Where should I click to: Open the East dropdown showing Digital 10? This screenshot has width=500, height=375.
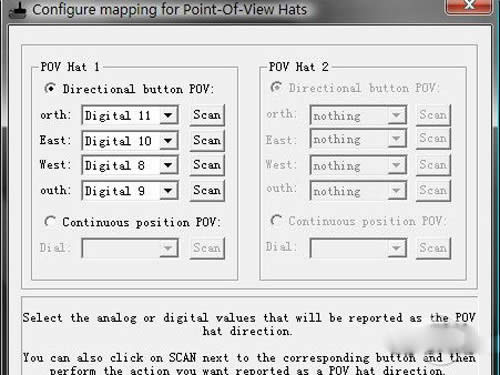pos(130,140)
